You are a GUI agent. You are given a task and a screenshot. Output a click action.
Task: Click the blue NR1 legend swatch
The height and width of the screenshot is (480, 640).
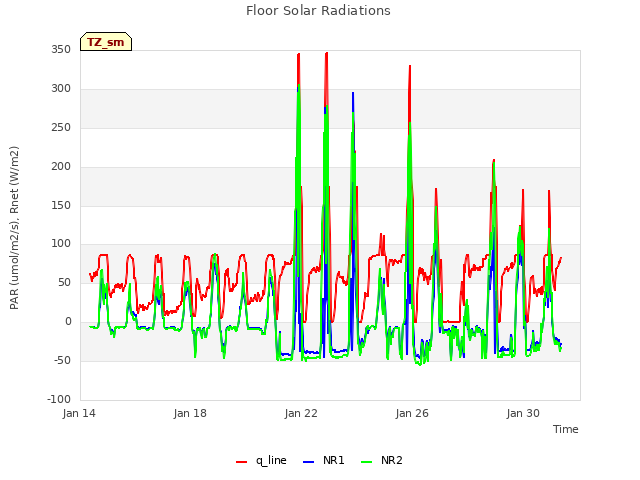[308, 462]
